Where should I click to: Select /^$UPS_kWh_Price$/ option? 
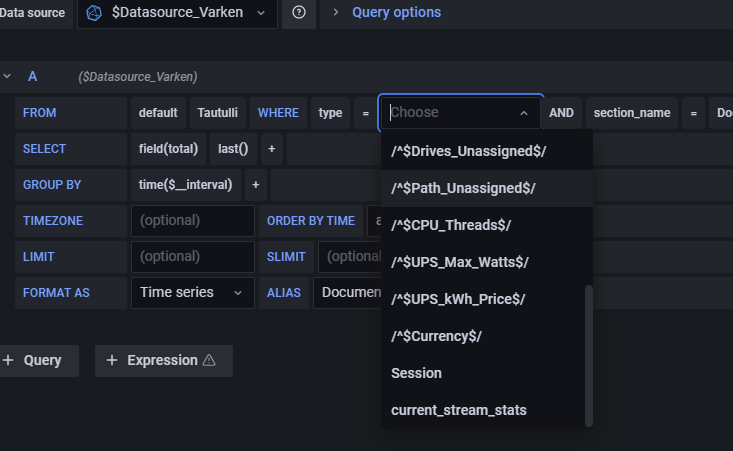483,299
